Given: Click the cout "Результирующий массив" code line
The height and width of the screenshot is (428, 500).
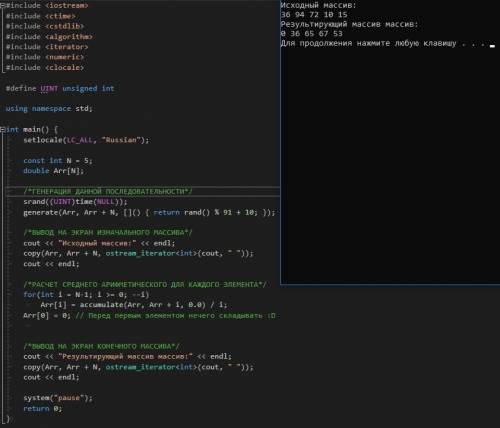Looking at the screenshot, I should [x=127, y=357].
